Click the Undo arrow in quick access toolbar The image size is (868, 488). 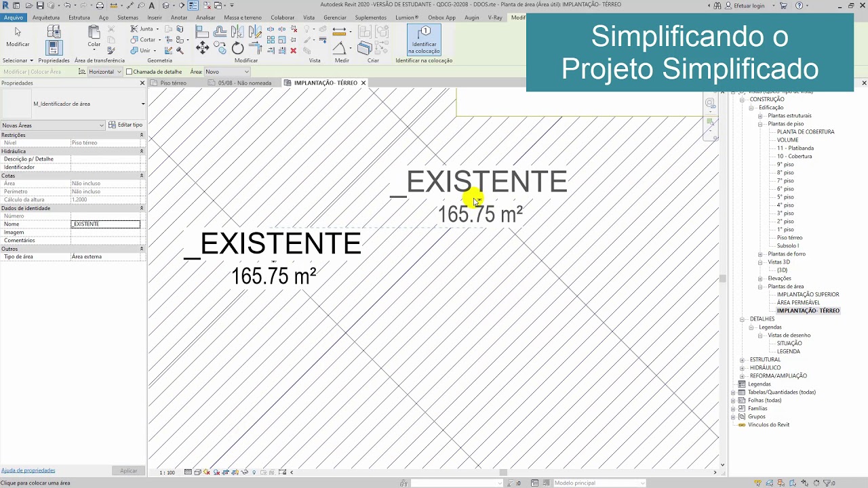pyautogui.click(x=67, y=5)
